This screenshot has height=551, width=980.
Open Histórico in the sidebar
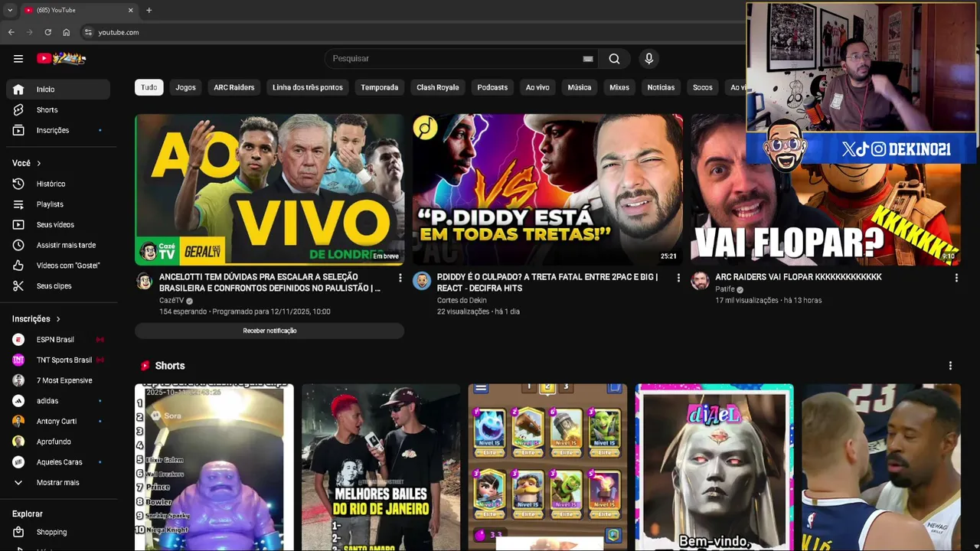click(x=58, y=184)
